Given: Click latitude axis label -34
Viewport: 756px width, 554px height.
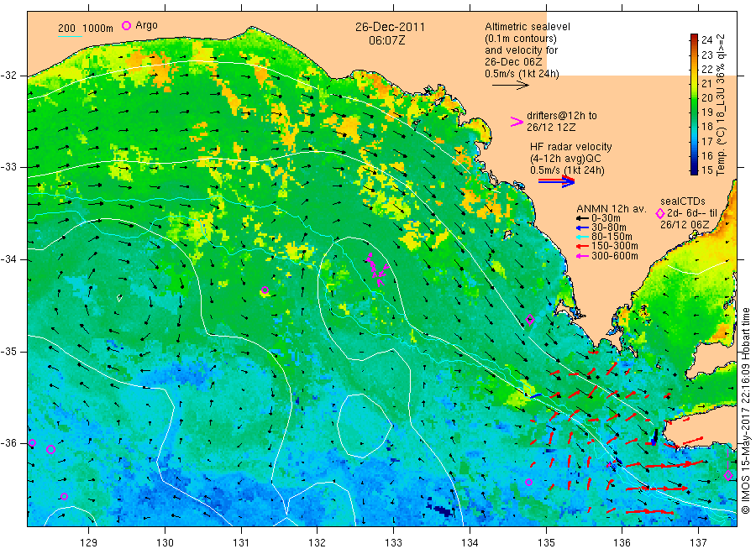Looking at the screenshot, I should click(8, 259).
